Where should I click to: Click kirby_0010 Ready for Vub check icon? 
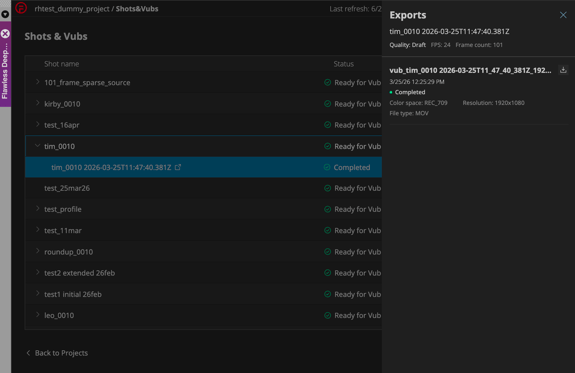click(327, 104)
